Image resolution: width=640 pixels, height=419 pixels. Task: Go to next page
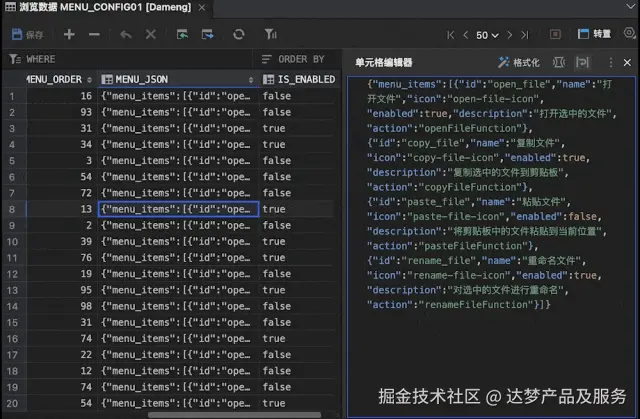(509, 35)
